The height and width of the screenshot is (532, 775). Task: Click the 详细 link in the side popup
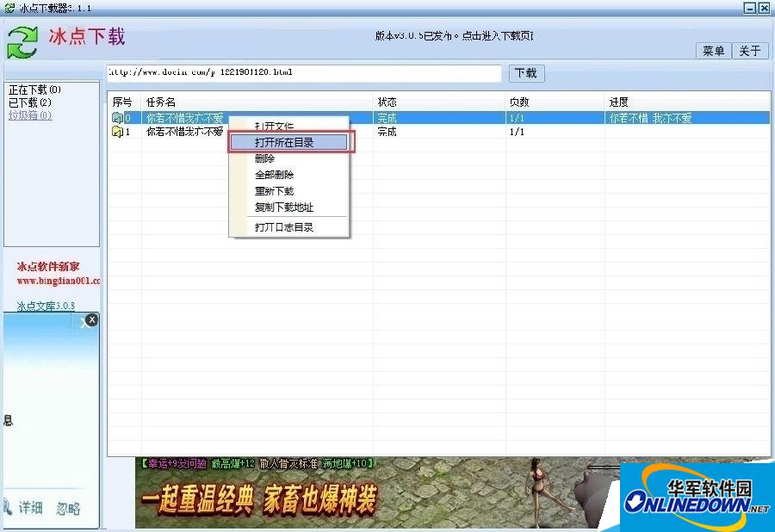(x=31, y=507)
